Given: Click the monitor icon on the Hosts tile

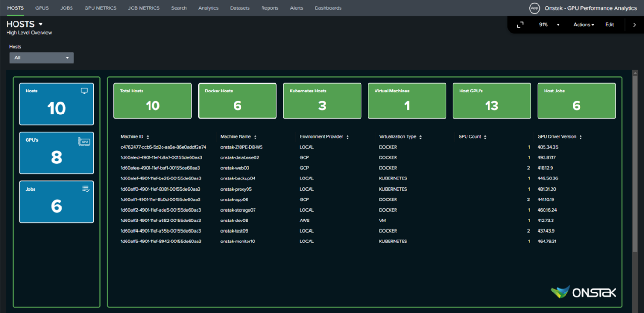Looking at the screenshot, I should click(84, 91).
